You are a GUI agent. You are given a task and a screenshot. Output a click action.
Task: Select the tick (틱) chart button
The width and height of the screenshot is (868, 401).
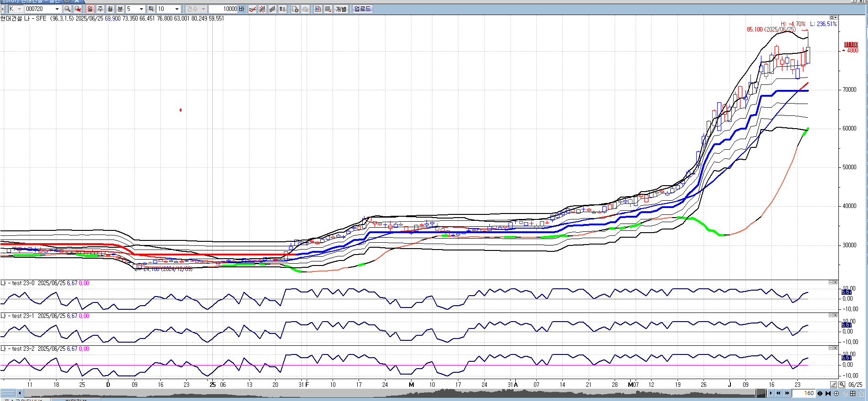(151, 9)
